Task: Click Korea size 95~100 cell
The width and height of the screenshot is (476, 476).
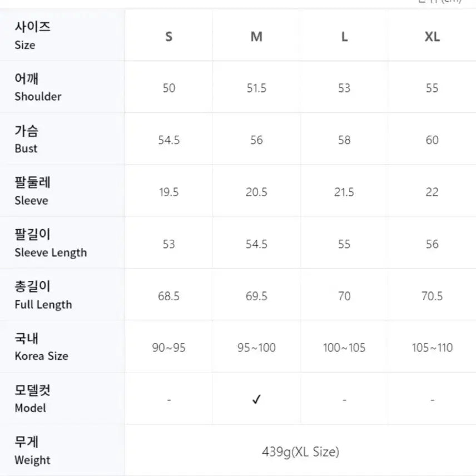Action: tap(256, 348)
